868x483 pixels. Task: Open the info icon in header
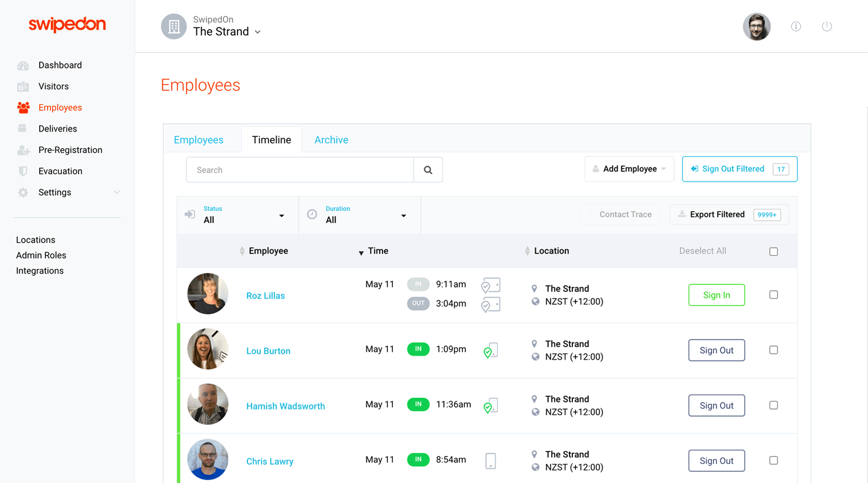click(796, 27)
